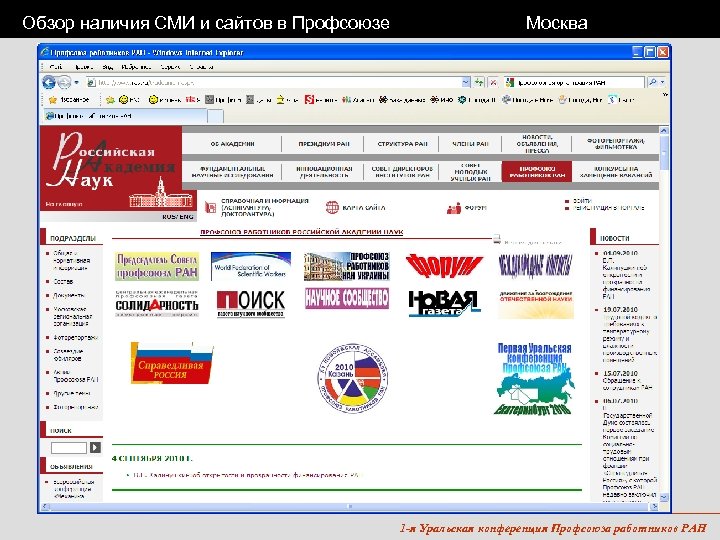Open the Документы sidebar link
Viewport: 720px width, 540px height.
69,295
